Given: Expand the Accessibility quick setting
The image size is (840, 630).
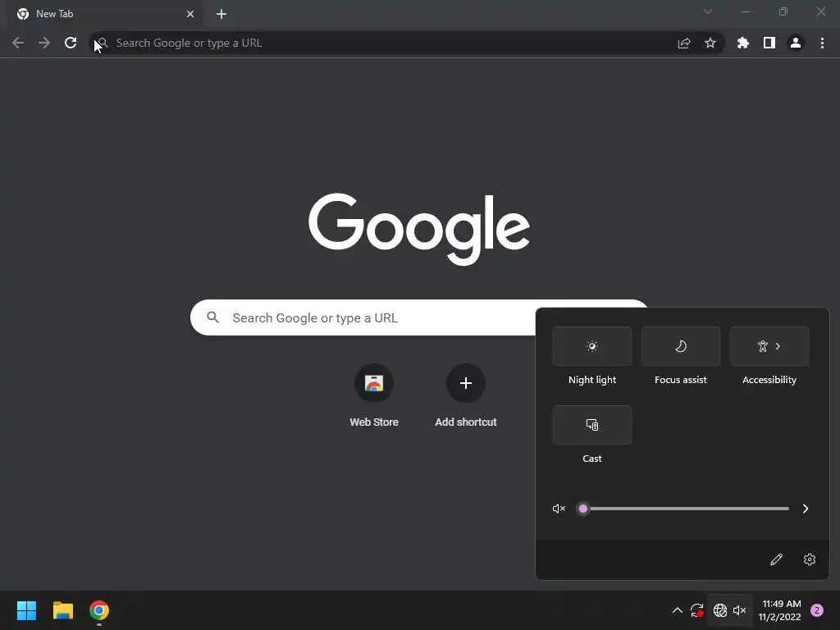Looking at the screenshot, I should click(x=769, y=346).
